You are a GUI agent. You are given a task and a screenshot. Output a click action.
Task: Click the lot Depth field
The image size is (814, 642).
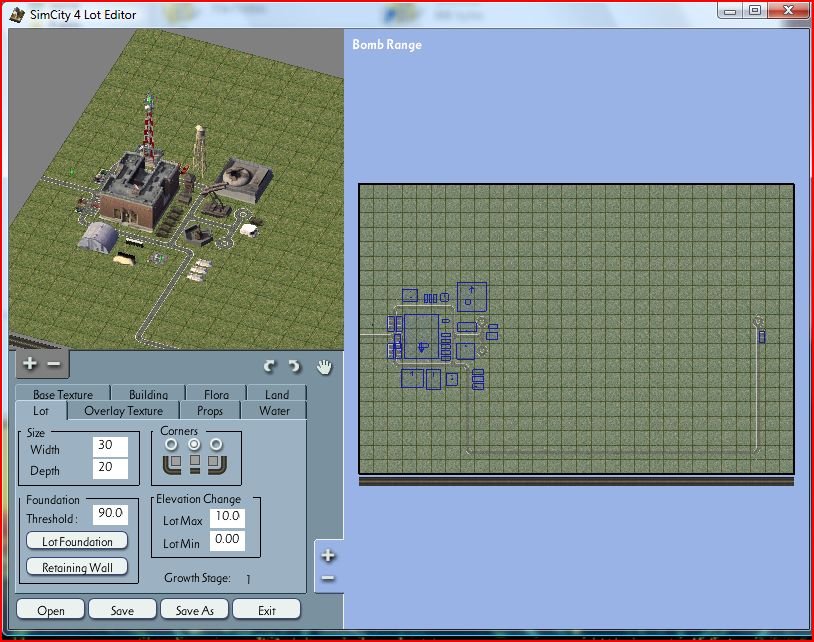tap(111, 468)
